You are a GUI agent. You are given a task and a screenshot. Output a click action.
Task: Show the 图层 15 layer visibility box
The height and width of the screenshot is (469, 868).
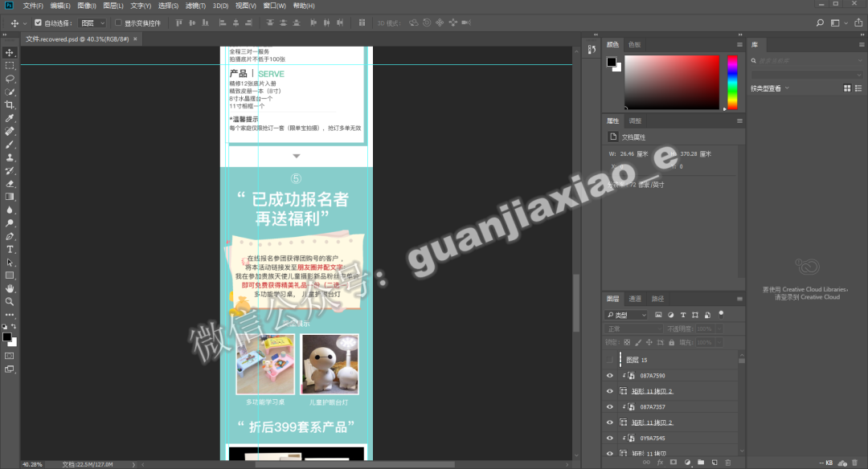tap(610, 360)
